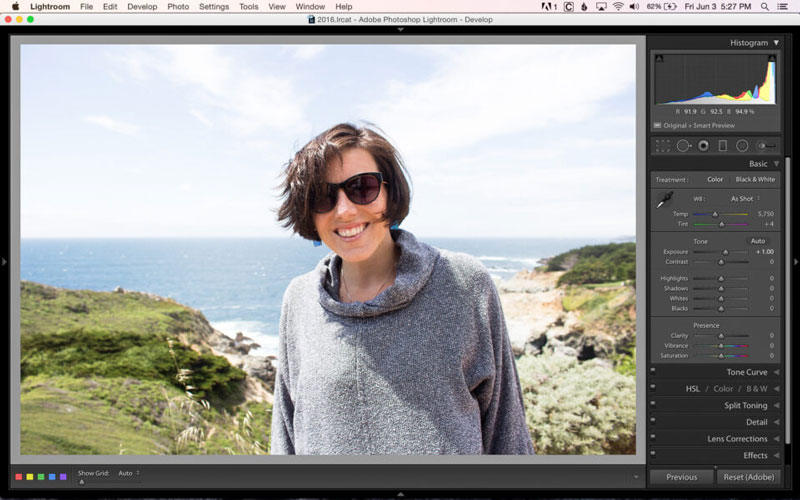
Task: Pick the White Balance eyedropper tool
Action: coord(663,201)
